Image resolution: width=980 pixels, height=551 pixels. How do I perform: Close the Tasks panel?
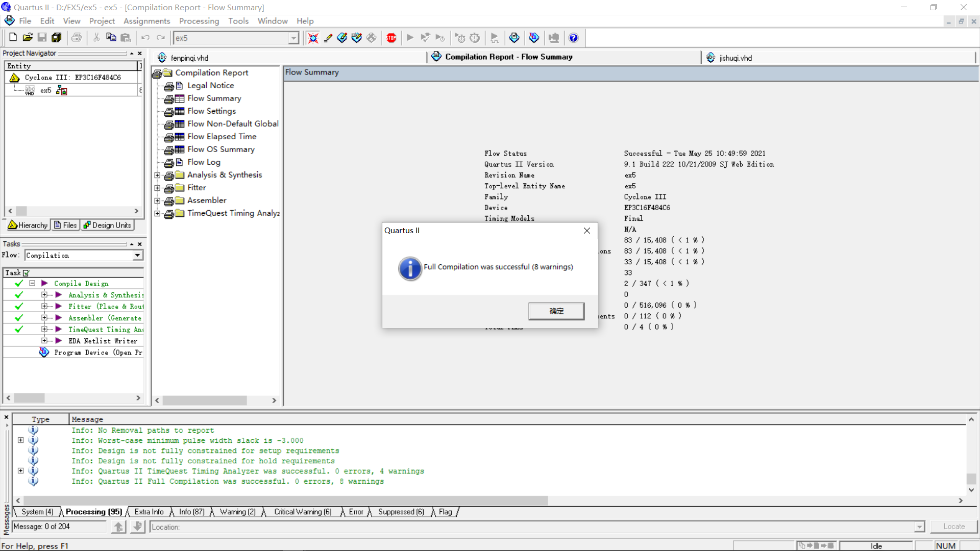click(x=139, y=244)
